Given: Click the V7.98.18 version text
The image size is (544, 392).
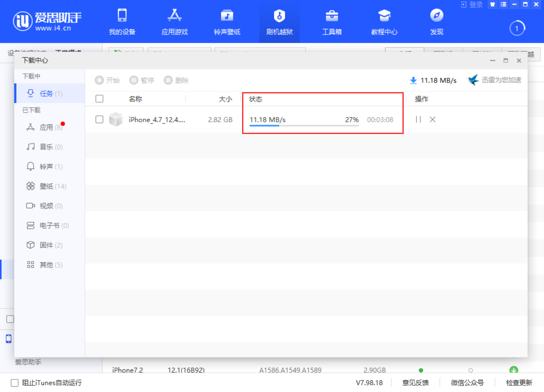Looking at the screenshot, I should point(369,383).
